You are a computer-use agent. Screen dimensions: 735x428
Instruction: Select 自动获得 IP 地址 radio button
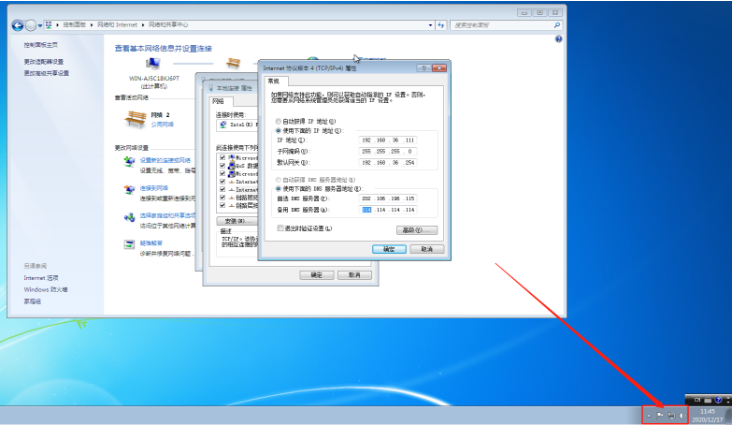point(278,121)
